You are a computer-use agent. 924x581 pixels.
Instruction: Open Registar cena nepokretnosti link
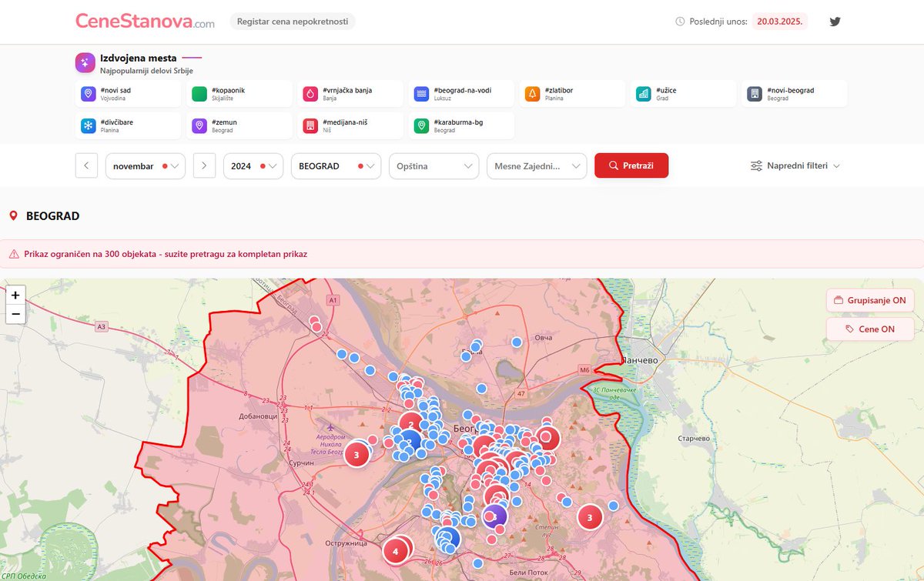pos(293,22)
